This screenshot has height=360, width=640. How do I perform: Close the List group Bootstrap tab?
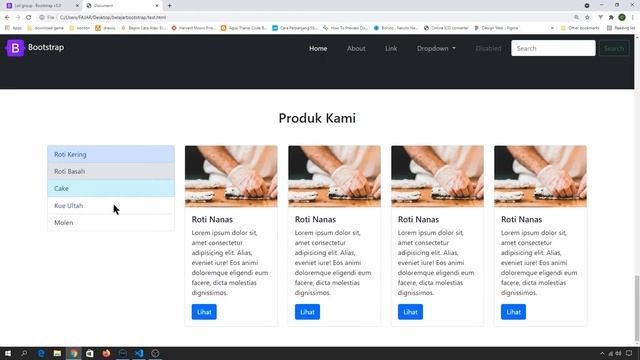pos(77,6)
